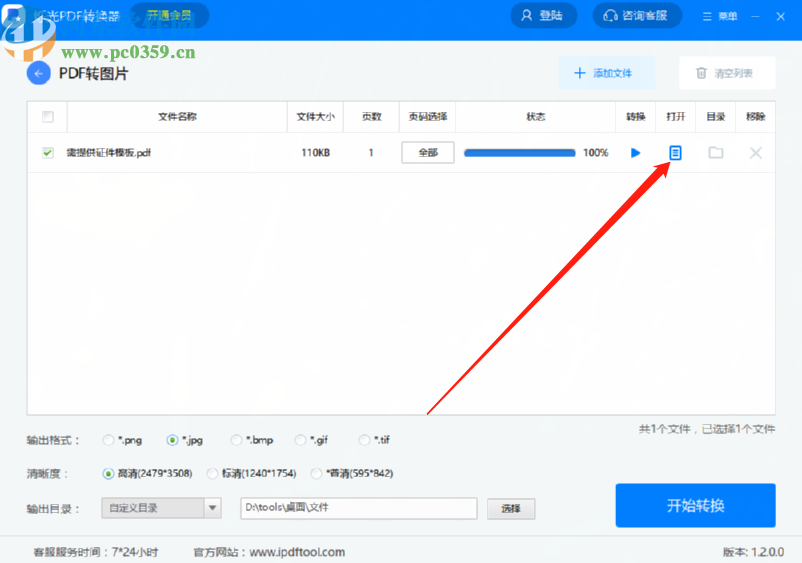Uncheck the 需提供证件模板.pdf file checkbox

pos(48,152)
